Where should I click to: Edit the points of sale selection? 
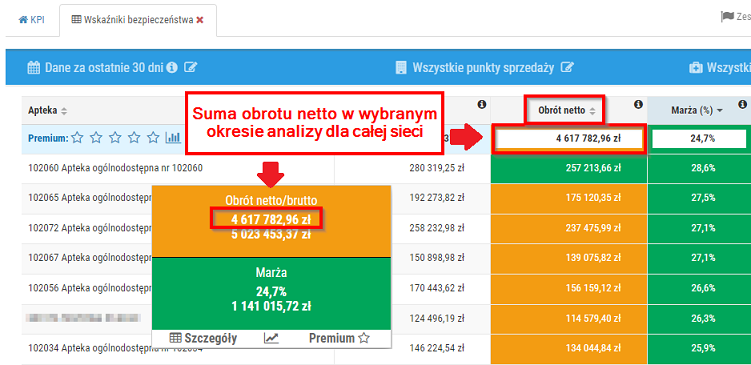click(568, 68)
